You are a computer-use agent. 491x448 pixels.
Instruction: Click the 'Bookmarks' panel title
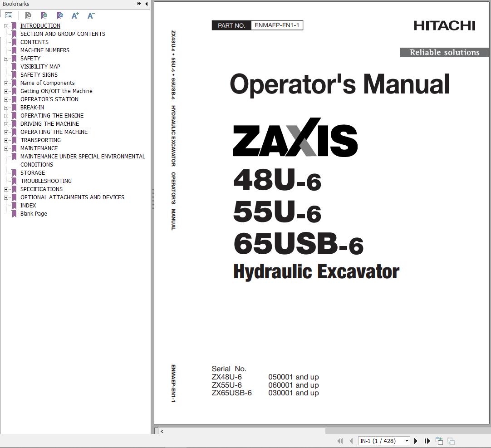16,4
